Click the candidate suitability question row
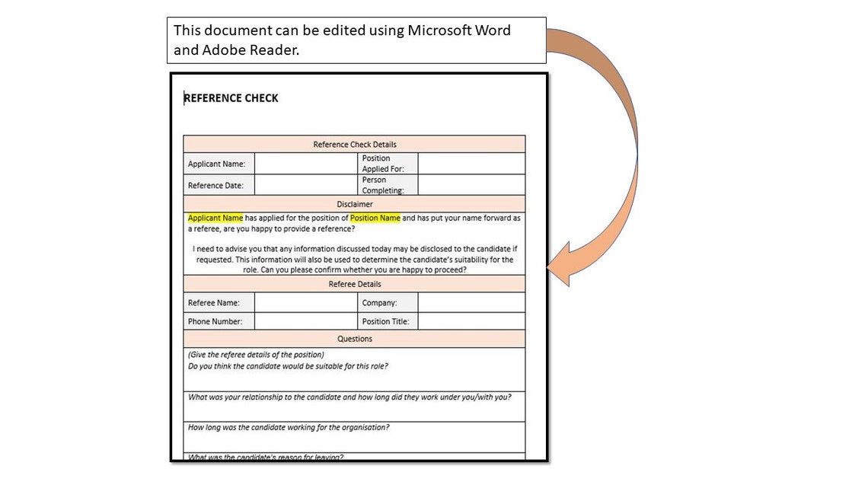Image resolution: width=868 pixels, height=488 pixels. tap(354, 369)
